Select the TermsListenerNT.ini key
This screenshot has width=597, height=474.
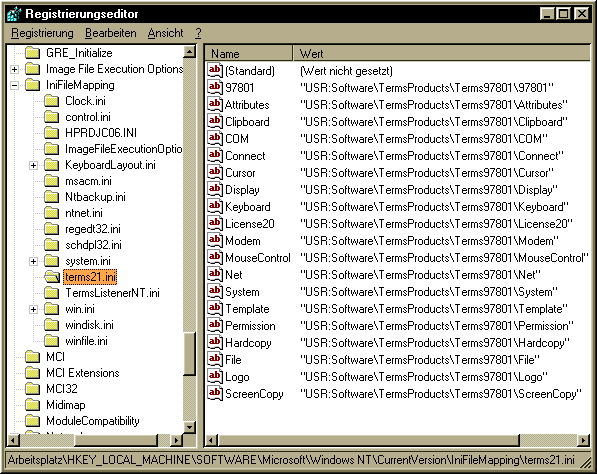click(112, 293)
